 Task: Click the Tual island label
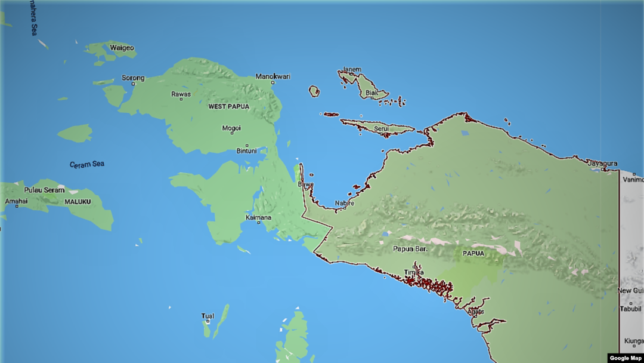click(208, 316)
